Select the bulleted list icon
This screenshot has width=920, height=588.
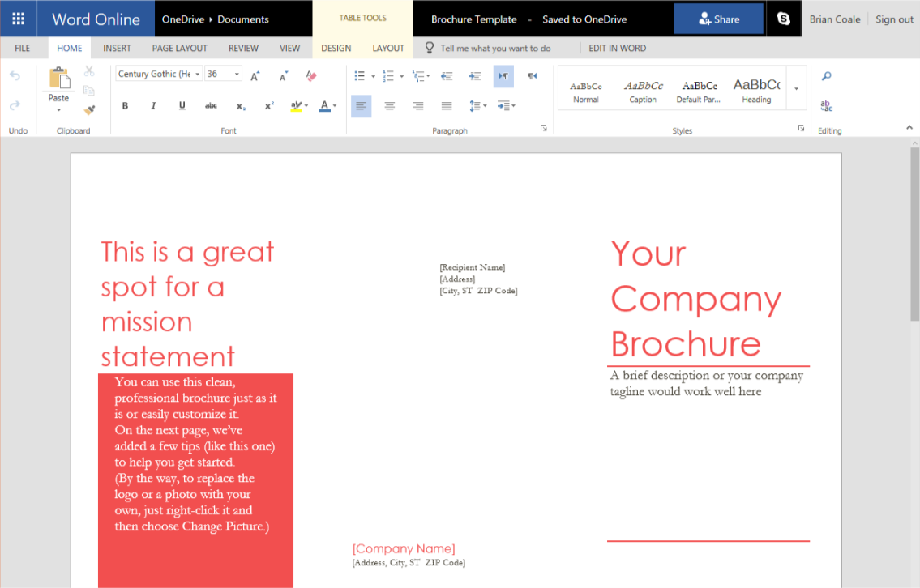(x=359, y=75)
